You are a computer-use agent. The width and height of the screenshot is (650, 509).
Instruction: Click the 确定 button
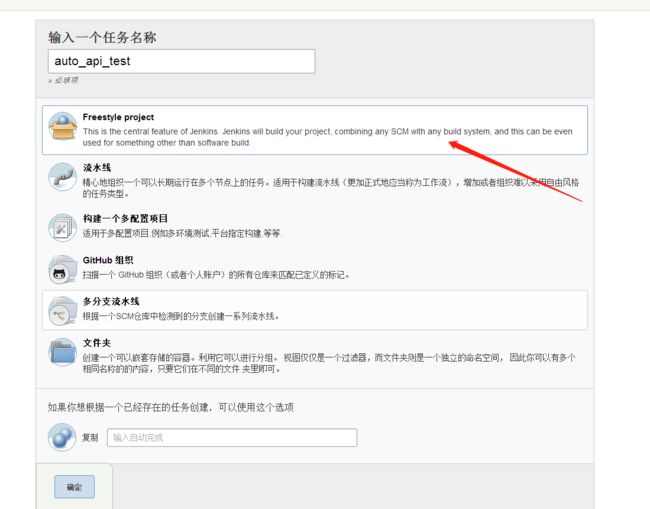point(75,487)
